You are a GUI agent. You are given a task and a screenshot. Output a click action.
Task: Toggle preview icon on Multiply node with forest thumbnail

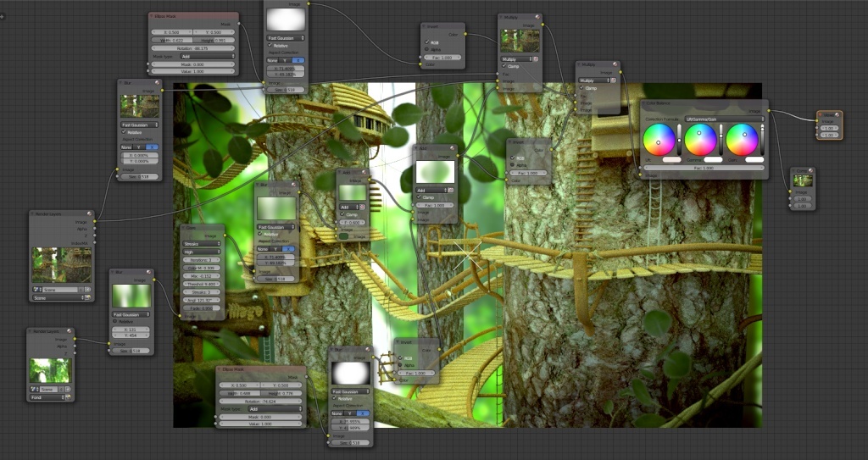point(537,17)
